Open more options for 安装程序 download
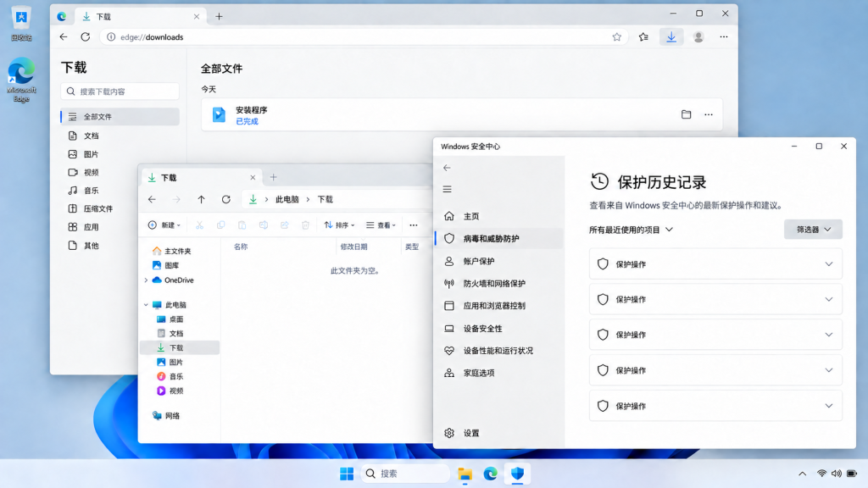 [x=709, y=114]
